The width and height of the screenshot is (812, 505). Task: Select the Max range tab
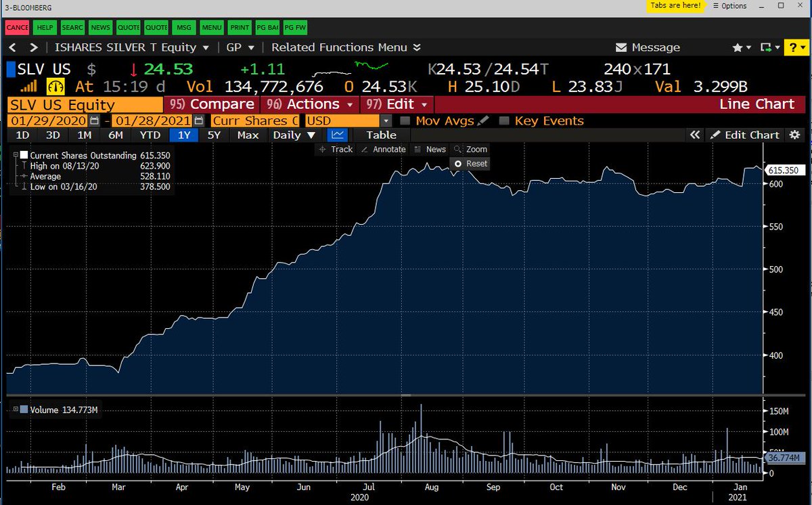[x=248, y=135]
